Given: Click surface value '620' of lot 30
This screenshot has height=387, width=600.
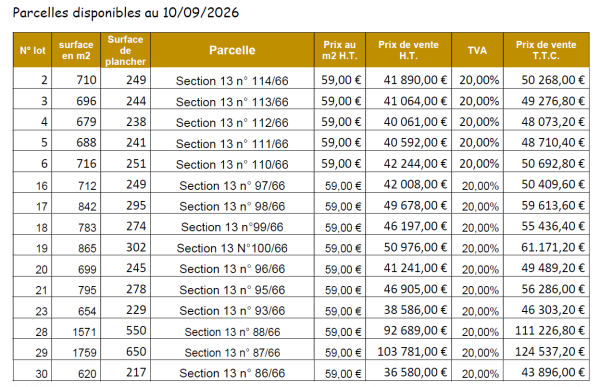Looking at the screenshot, I should point(87,374).
